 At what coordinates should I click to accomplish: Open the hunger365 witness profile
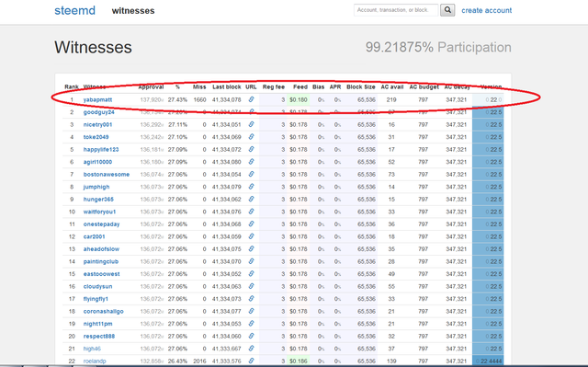tap(98, 200)
